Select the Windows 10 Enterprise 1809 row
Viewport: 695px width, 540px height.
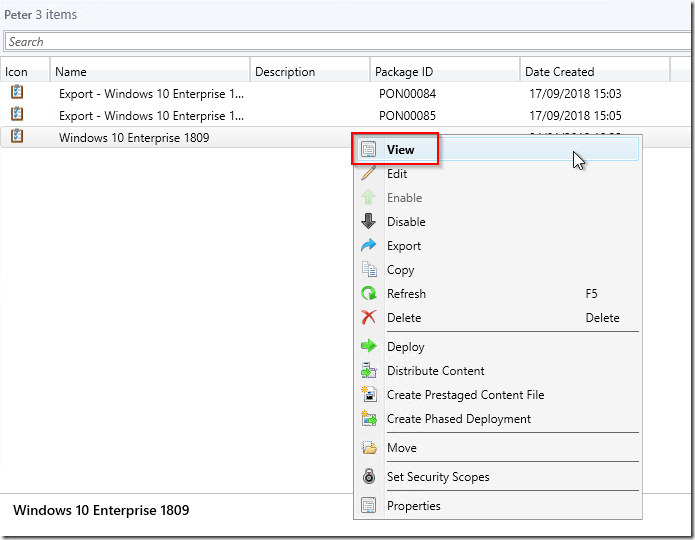(134, 138)
